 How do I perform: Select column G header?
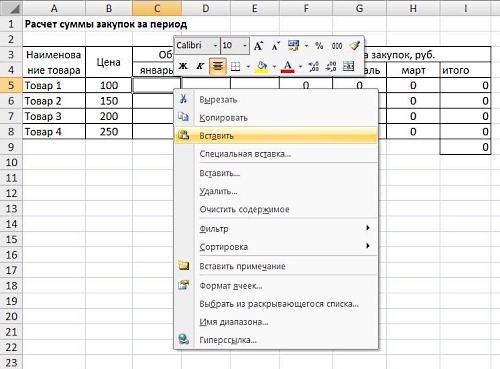click(x=359, y=8)
